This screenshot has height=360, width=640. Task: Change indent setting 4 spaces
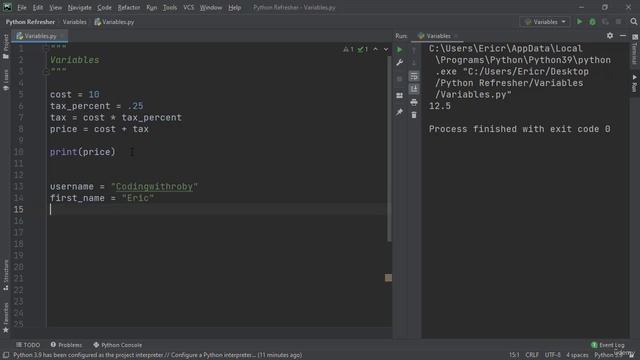(x=577, y=355)
